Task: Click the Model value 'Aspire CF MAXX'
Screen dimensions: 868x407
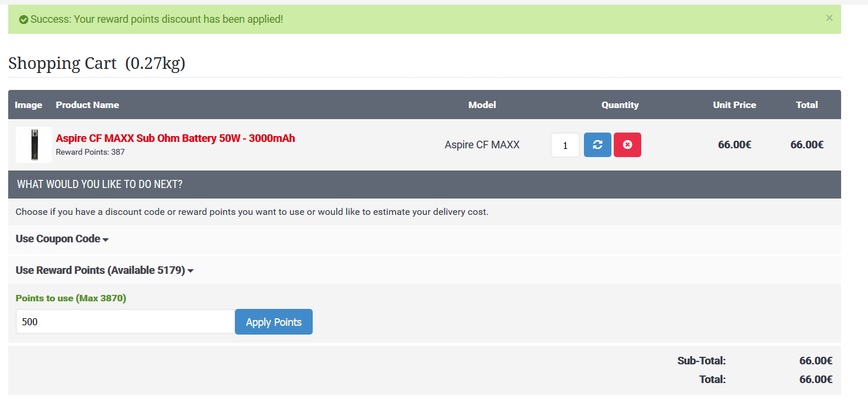Action: pos(482,145)
